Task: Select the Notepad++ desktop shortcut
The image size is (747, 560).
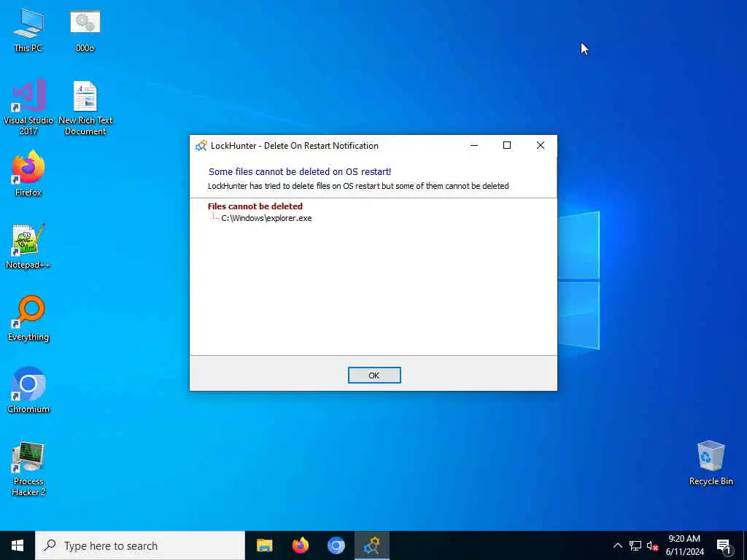Action: tap(28, 246)
